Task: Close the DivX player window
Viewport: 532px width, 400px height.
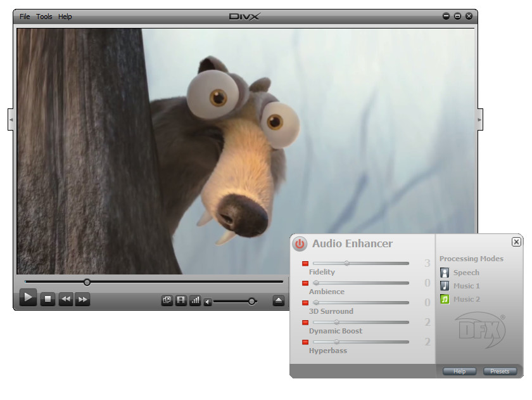Action: pyautogui.click(x=469, y=16)
